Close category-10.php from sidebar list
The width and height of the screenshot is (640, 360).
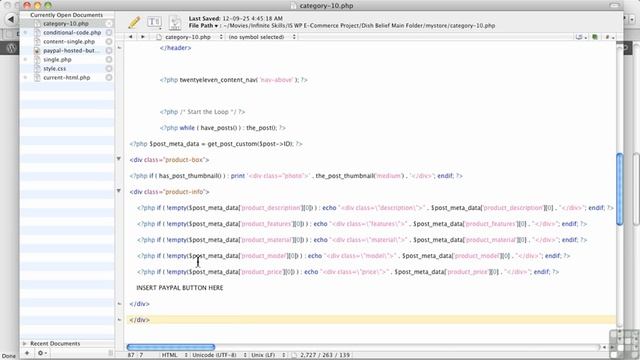(x=109, y=24)
